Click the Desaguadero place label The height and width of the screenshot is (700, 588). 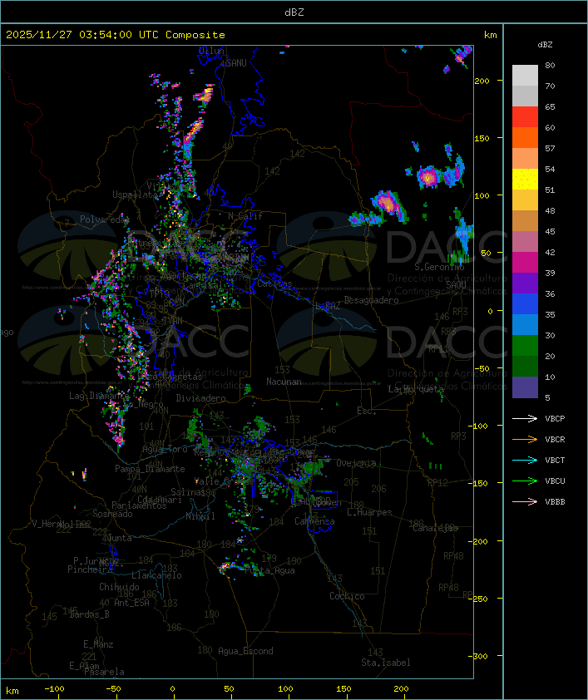[x=371, y=300]
